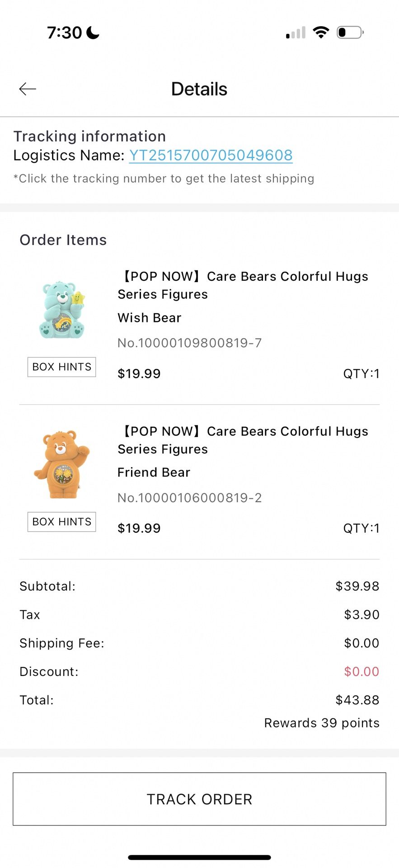Tap the Rewards 39 points text
The width and height of the screenshot is (399, 868).
coord(322,723)
